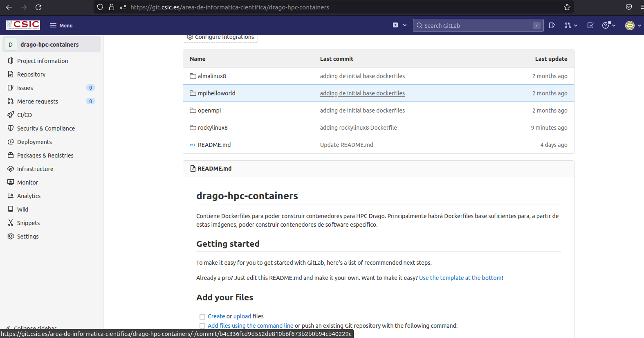Open the almalinux8 folder

(212, 76)
